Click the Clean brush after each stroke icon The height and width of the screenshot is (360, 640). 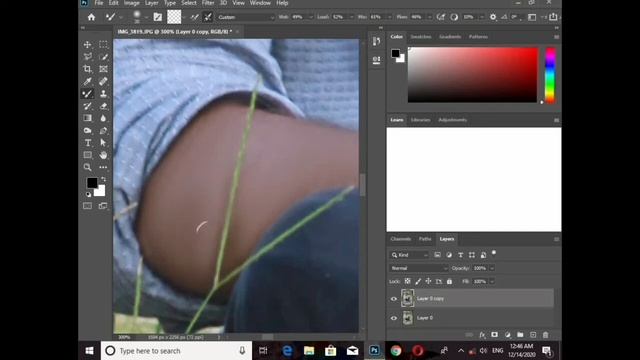point(208,17)
